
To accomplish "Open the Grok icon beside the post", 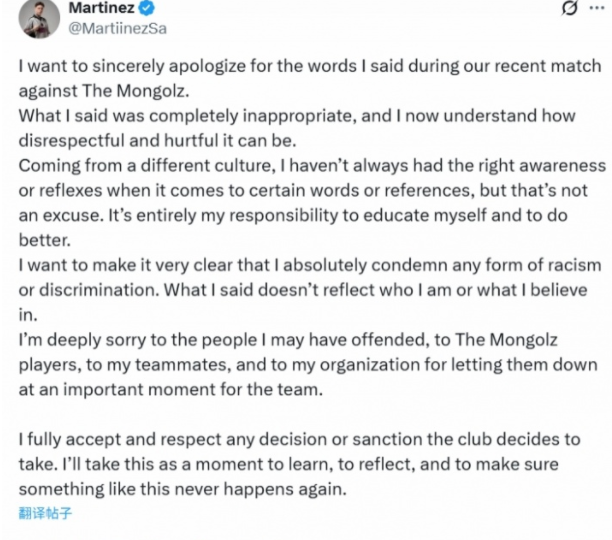I will 570,9.
